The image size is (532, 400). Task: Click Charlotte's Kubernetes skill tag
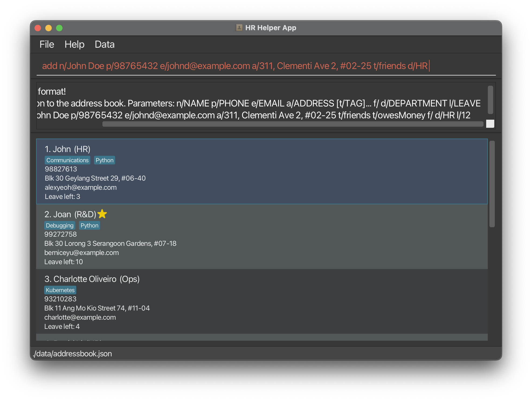60,290
